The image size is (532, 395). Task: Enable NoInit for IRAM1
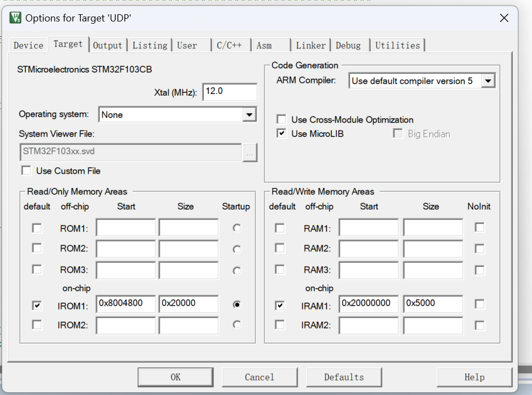point(480,304)
